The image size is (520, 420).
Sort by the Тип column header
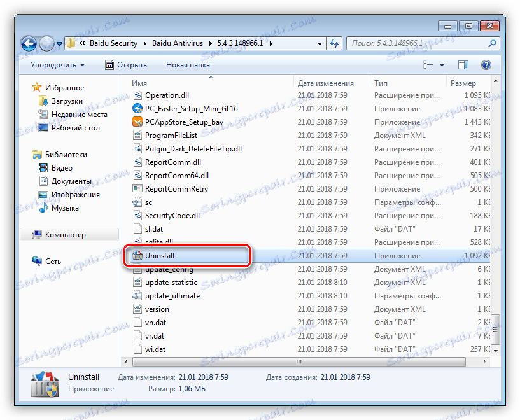tap(381, 83)
